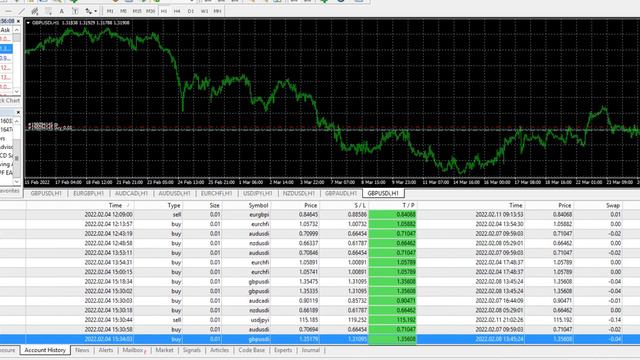Click Navigator scrollbar down arrow
Image resolution: width=640 pixels, height=360 pixels.
pyautogui.click(x=17, y=182)
